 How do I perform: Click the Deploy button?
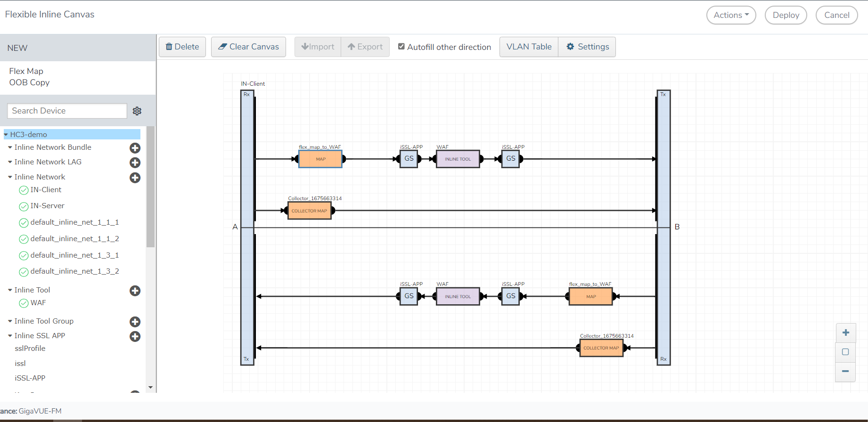coord(786,15)
